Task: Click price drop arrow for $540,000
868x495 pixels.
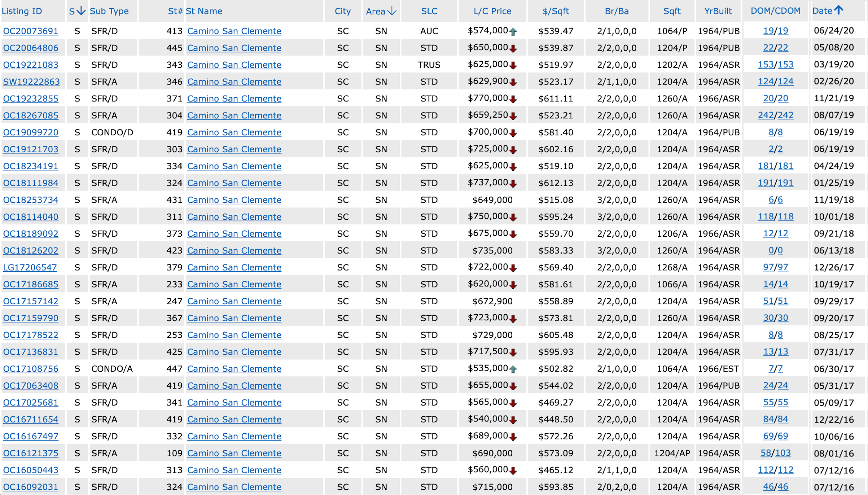Action: (513, 420)
